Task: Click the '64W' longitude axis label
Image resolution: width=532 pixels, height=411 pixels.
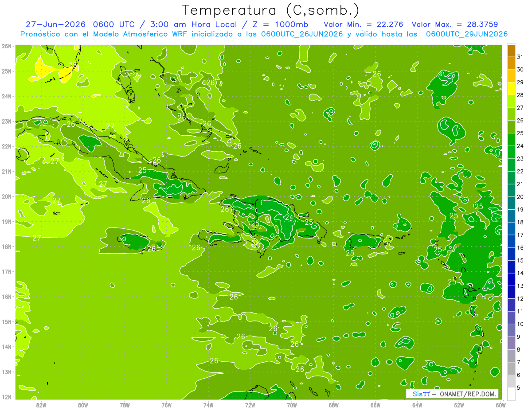Action: (x=417, y=405)
